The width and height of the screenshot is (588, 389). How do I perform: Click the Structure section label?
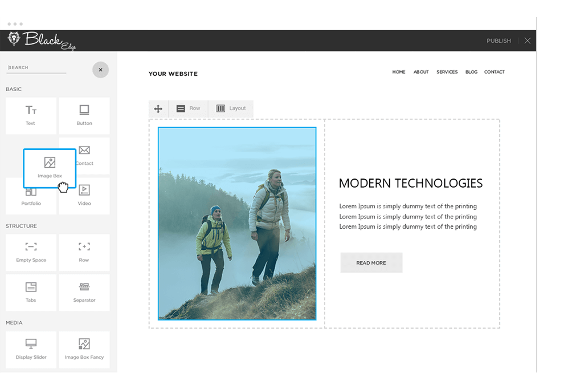point(21,226)
